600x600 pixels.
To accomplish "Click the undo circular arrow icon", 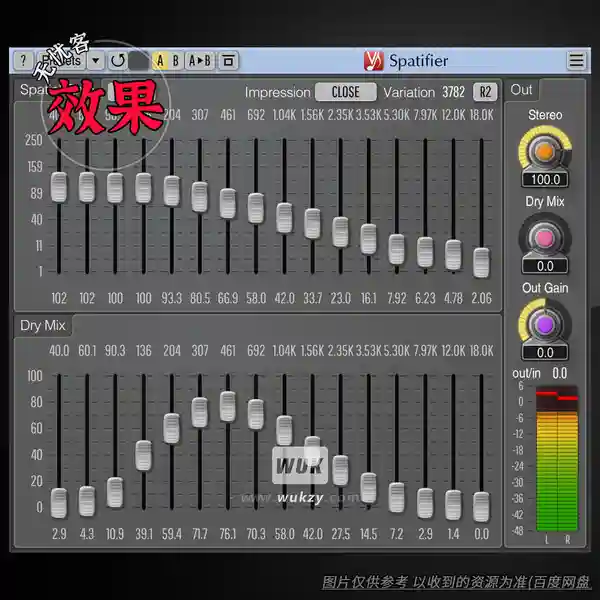I will pyautogui.click(x=118, y=60).
